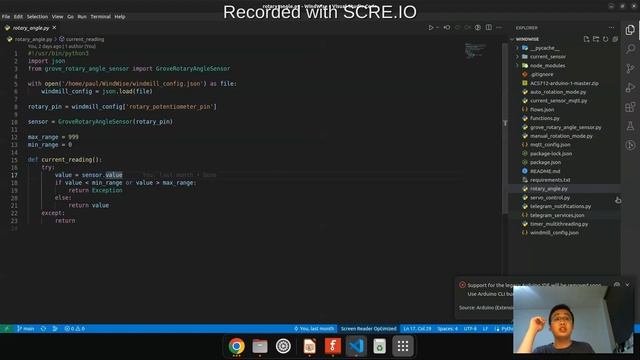Screen dimensions: 640x360
Task: Show Applications grid in the dock
Action: tap(403, 346)
